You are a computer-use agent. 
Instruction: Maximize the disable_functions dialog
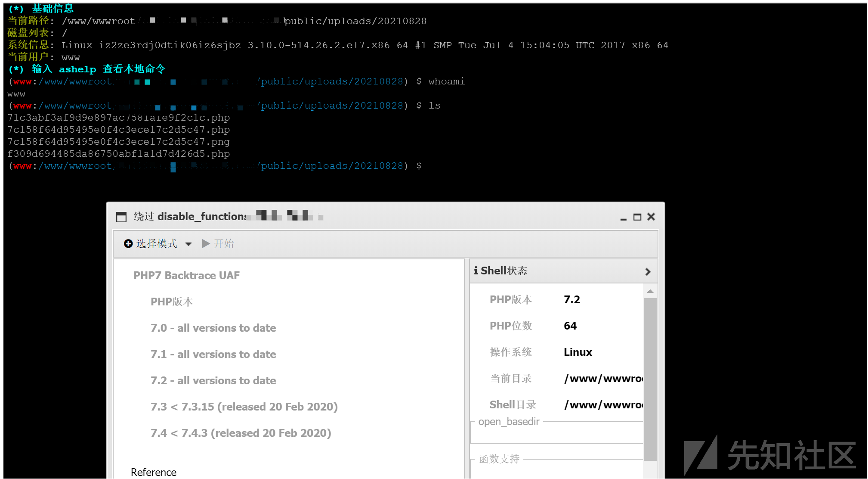click(637, 217)
